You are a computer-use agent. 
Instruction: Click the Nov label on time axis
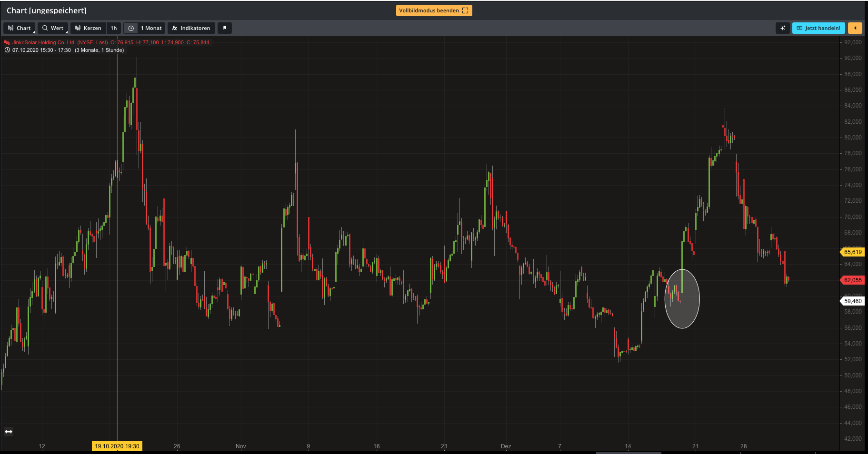[241, 446]
